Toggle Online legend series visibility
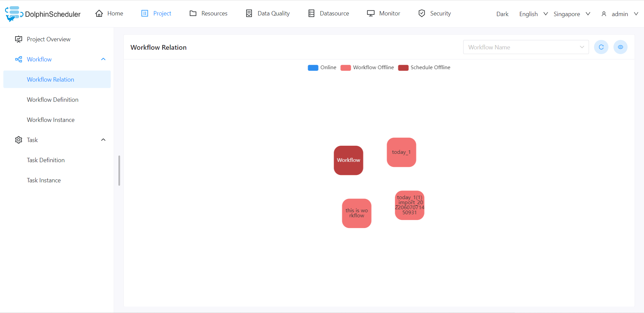The width and height of the screenshot is (644, 313). click(322, 68)
